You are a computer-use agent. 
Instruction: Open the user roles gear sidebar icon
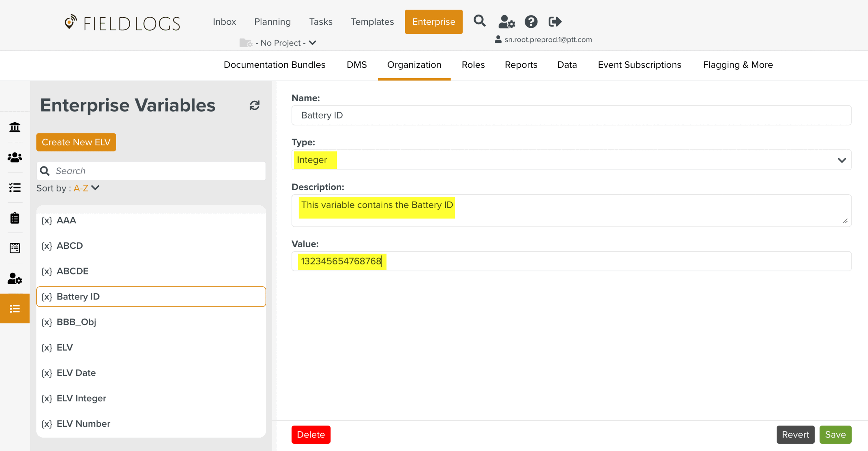(15, 279)
